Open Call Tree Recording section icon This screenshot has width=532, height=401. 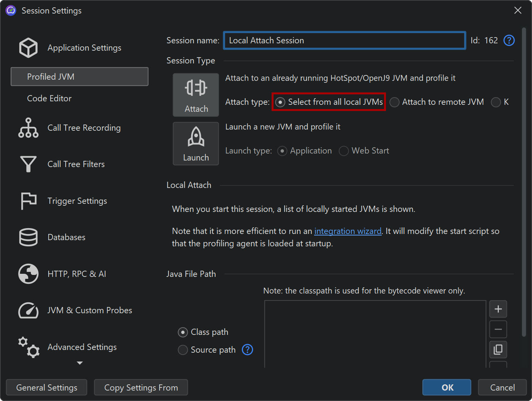(28, 128)
